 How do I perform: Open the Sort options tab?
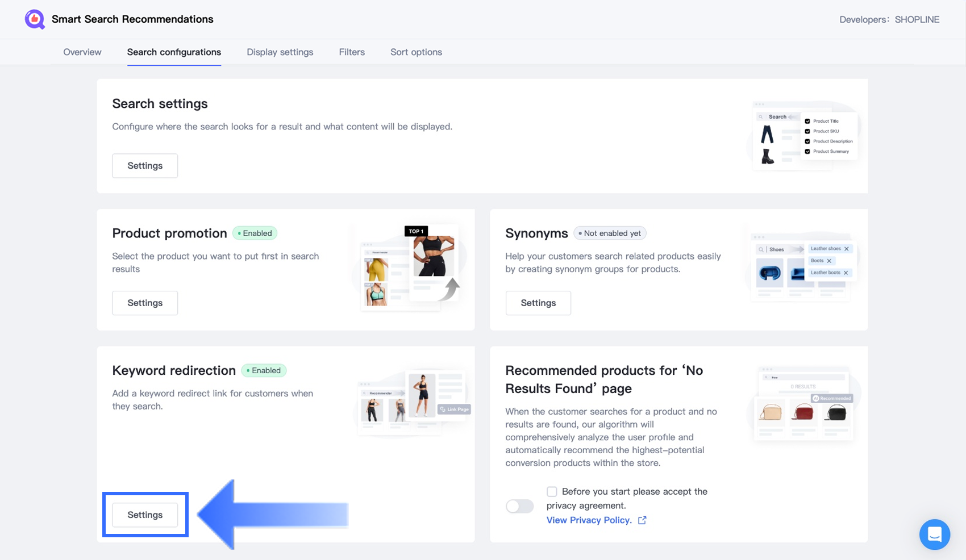tap(416, 52)
